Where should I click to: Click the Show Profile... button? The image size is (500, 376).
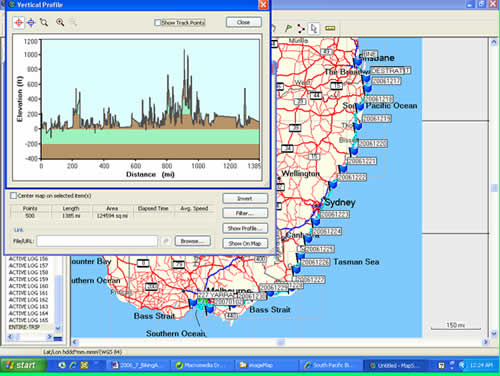245,228
